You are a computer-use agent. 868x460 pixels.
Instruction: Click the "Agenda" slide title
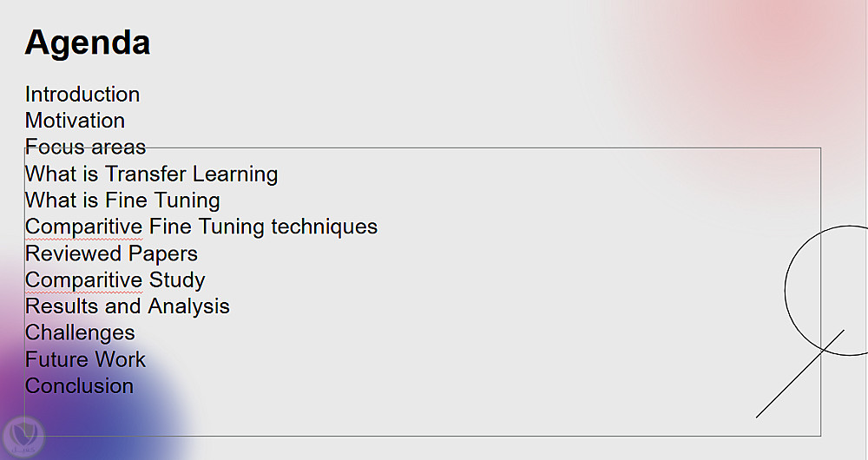click(x=88, y=43)
